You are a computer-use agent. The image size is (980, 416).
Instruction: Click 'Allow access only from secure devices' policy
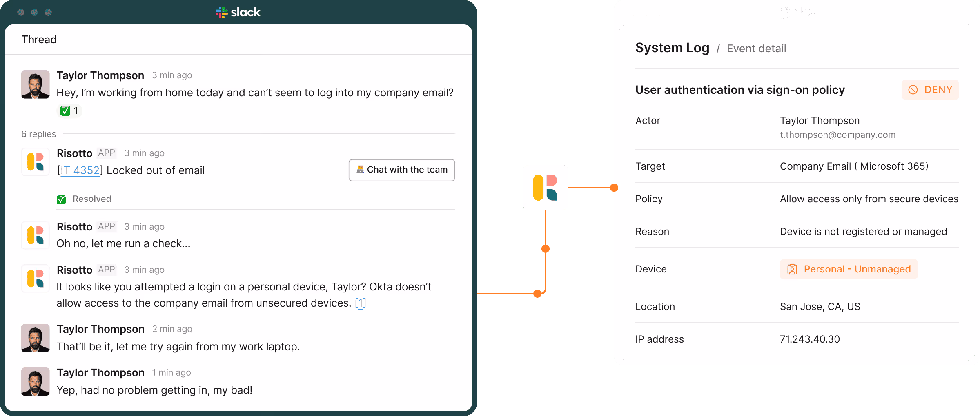pos(869,199)
